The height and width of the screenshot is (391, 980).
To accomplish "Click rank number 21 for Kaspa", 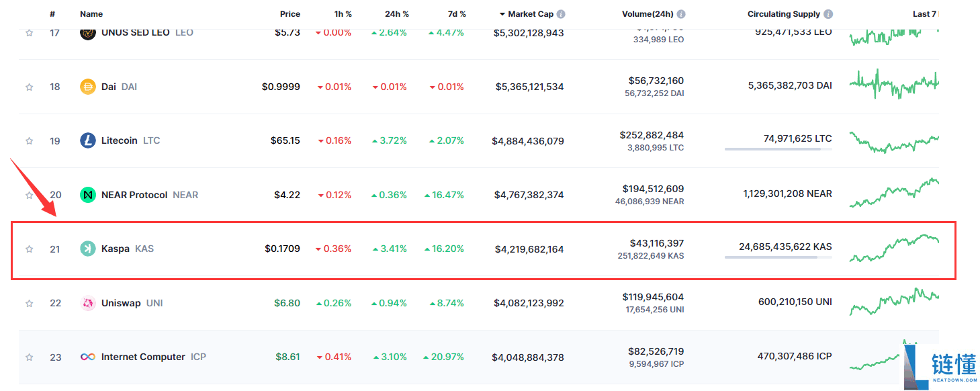I will pyautogui.click(x=55, y=249).
